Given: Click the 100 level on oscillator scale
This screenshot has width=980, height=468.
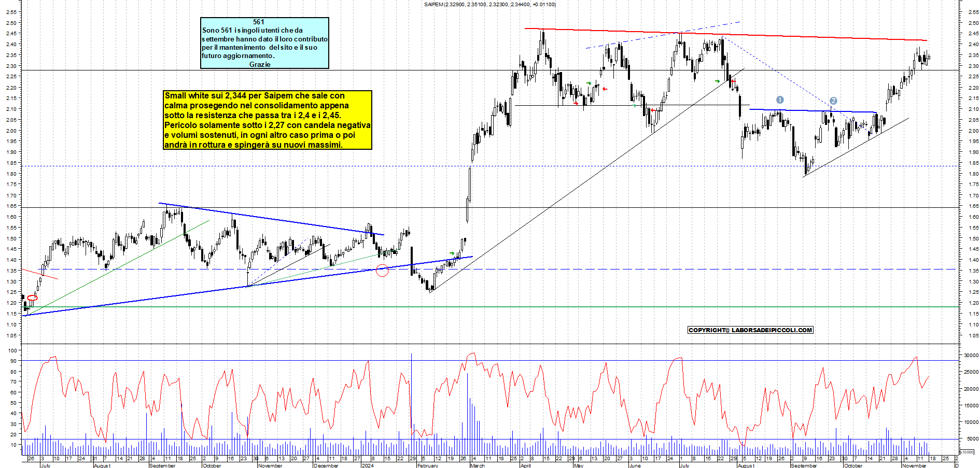Looking at the screenshot, I should pyautogui.click(x=12, y=350).
